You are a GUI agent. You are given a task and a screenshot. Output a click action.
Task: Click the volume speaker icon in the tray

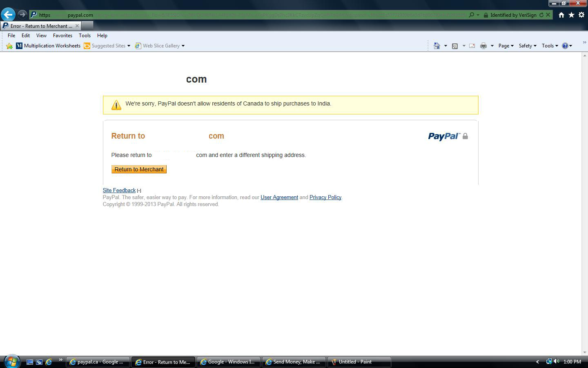pos(556,361)
